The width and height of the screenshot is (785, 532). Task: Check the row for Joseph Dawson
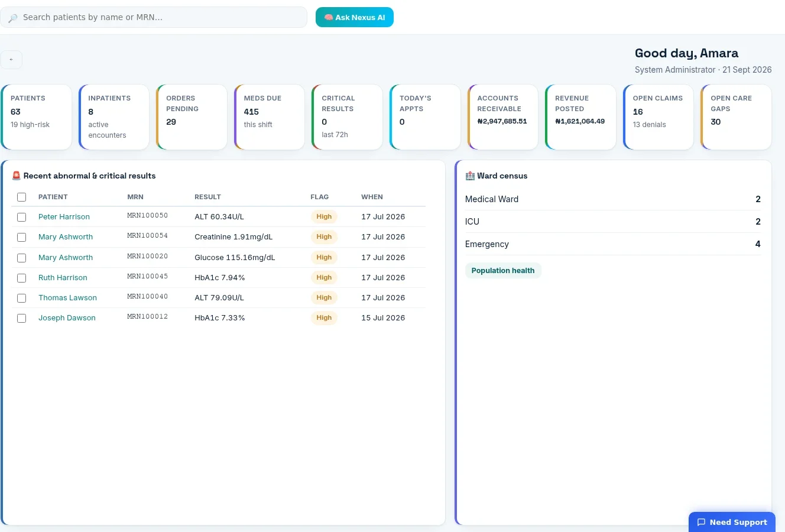point(22,318)
